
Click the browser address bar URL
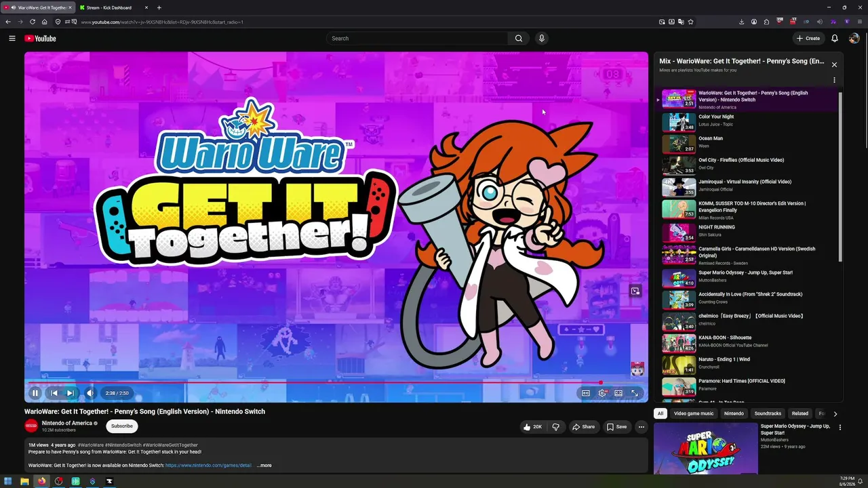162,22
